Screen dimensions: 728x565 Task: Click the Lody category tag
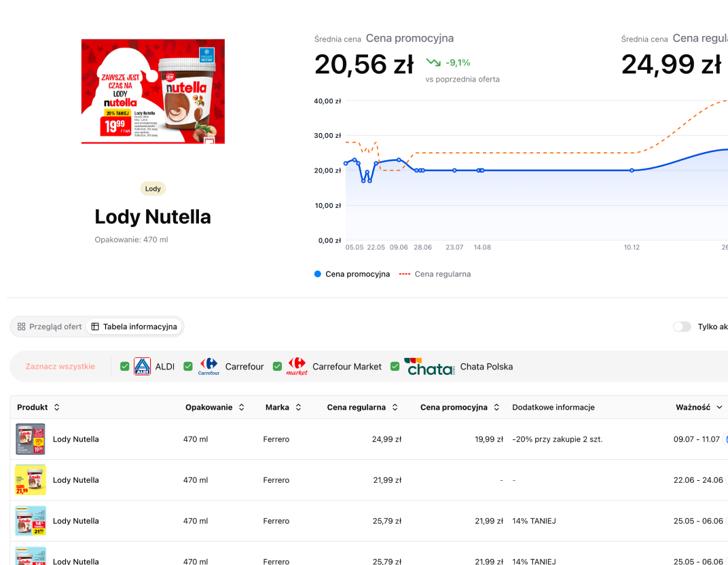coord(153,189)
